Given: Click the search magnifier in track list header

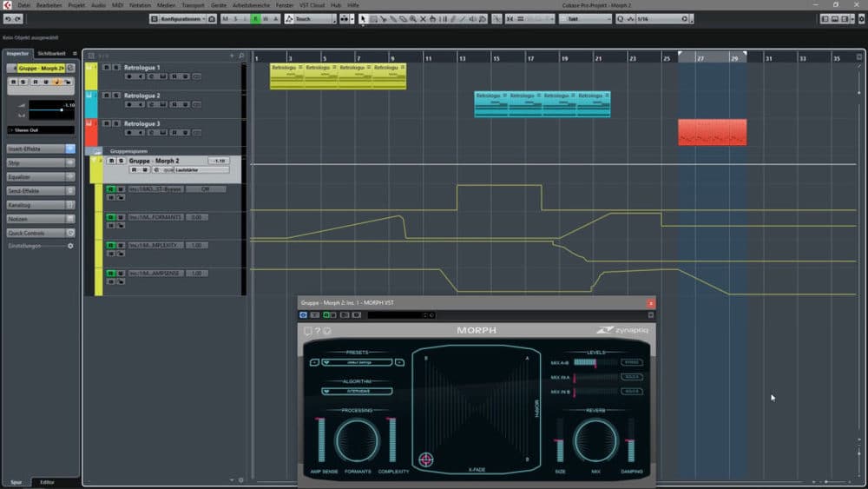Looking at the screenshot, I should click(x=241, y=56).
